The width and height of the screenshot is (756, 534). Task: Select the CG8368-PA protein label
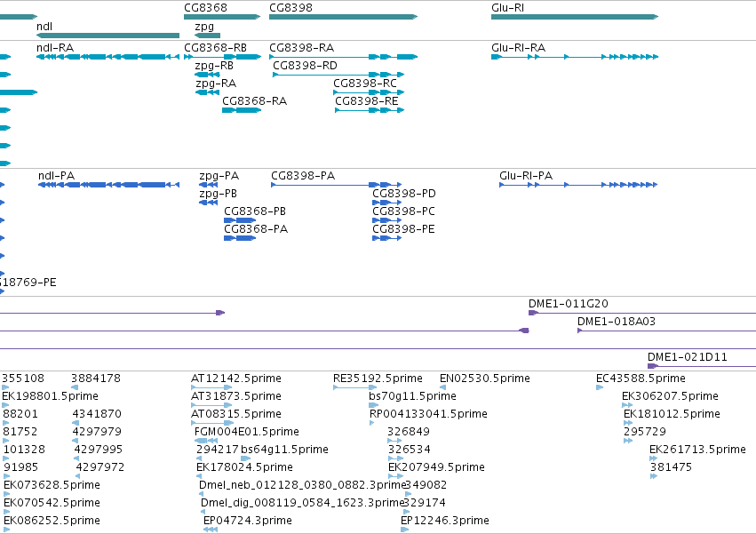(x=256, y=229)
